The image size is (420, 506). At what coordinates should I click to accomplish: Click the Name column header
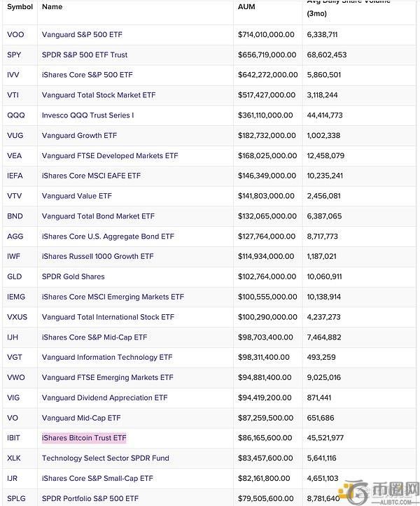click(52, 6)
